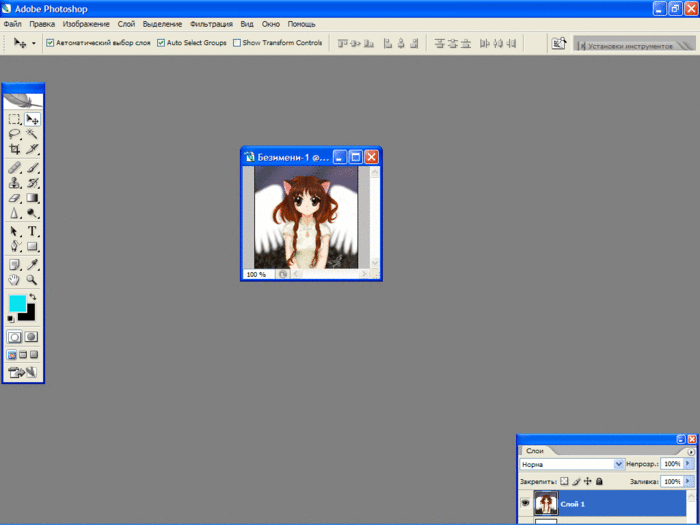Select the Rectangle shape tool
700x525 pixels.
(x=32, y=246)
